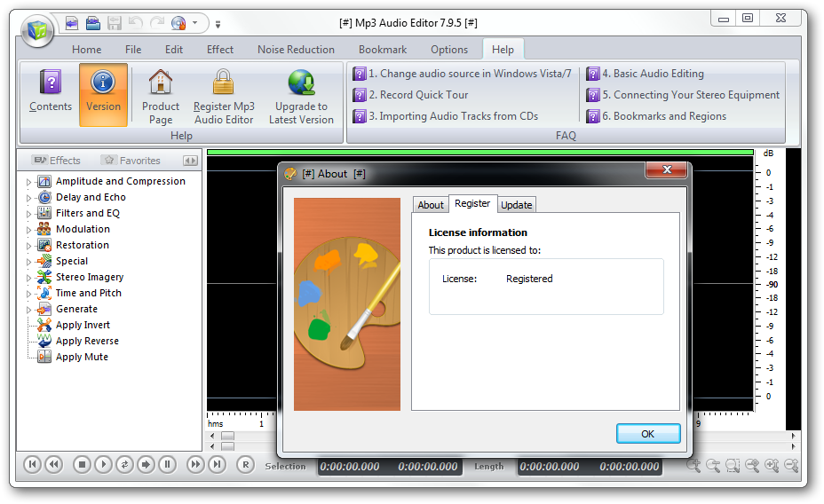Click the fast forward transport button

coord(195,464)
